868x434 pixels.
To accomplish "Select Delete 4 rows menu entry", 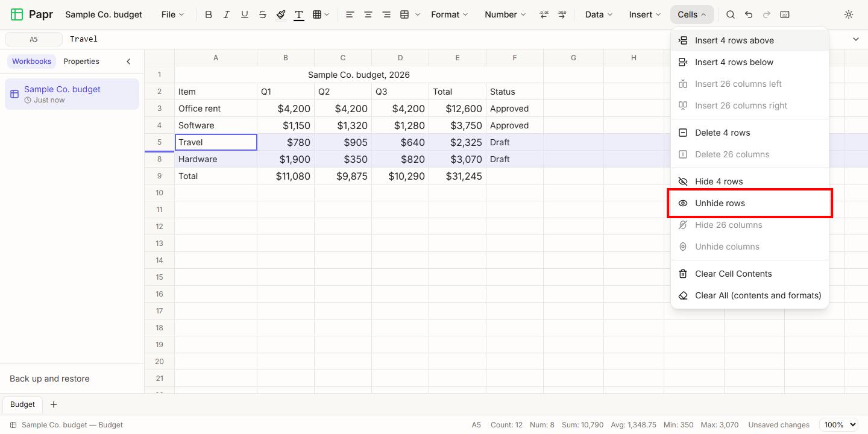I will (750, 133).
